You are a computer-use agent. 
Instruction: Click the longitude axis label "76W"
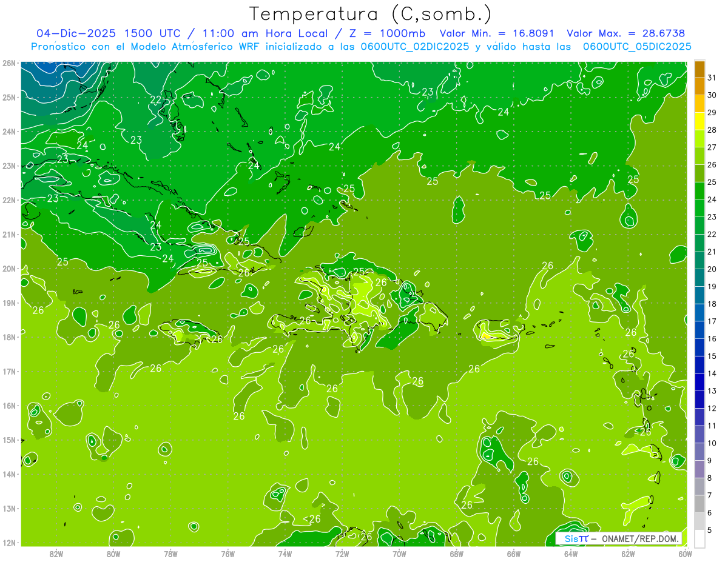[228, 554]
